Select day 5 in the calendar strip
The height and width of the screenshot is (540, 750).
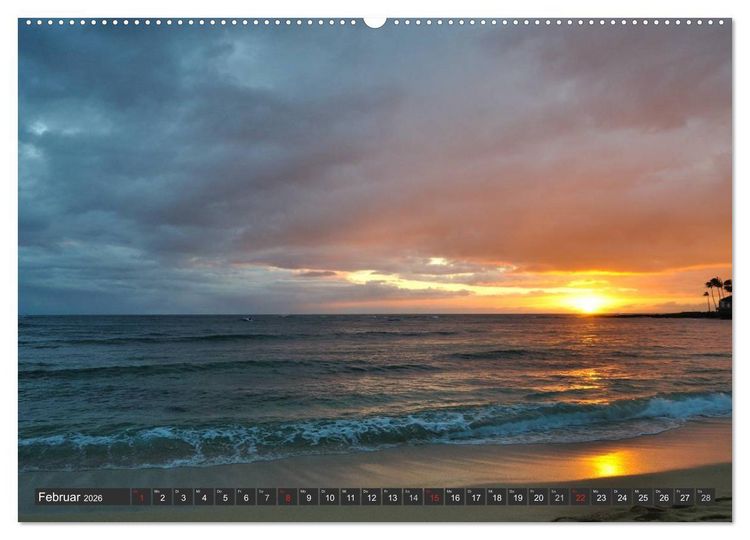(225, 497)
